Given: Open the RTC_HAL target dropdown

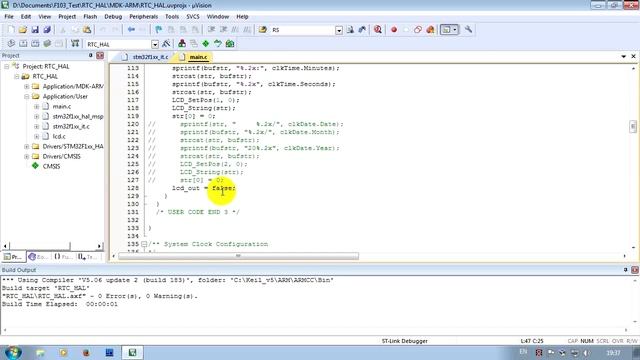Looking at the screenshot, I should click(155, 44).
